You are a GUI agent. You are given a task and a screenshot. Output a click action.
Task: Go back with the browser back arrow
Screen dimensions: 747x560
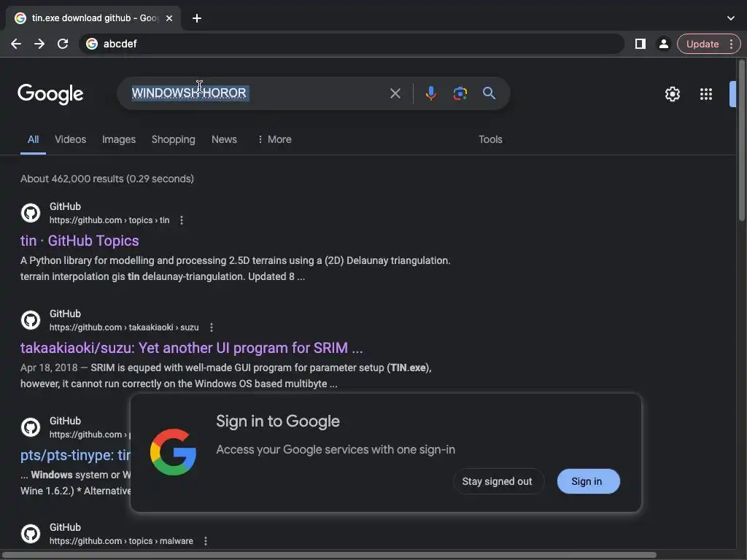pos(16,44)
